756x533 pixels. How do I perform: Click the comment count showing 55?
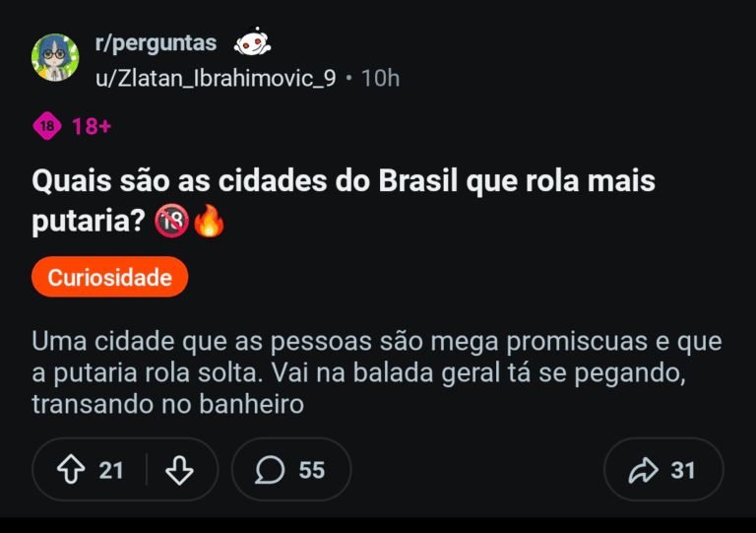[311, 470]
